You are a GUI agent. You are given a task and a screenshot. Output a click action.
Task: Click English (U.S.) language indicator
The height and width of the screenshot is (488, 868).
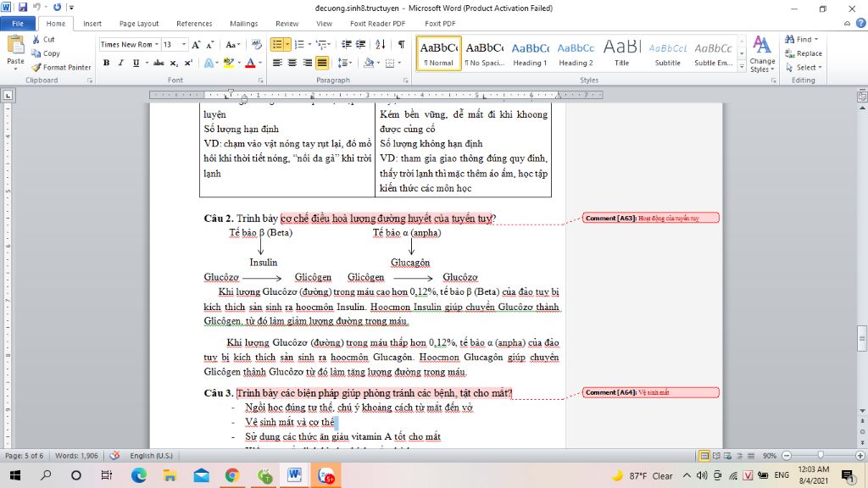coord(151,456)
